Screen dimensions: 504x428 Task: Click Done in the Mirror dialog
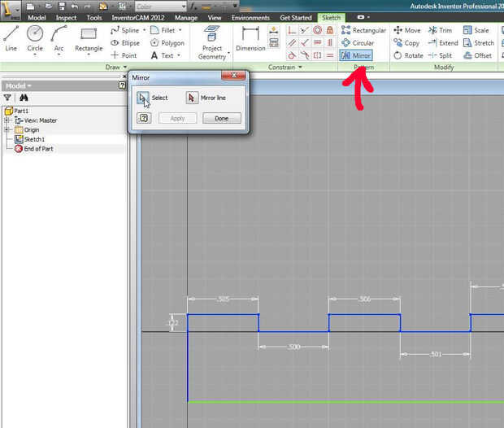coord(221,118)
